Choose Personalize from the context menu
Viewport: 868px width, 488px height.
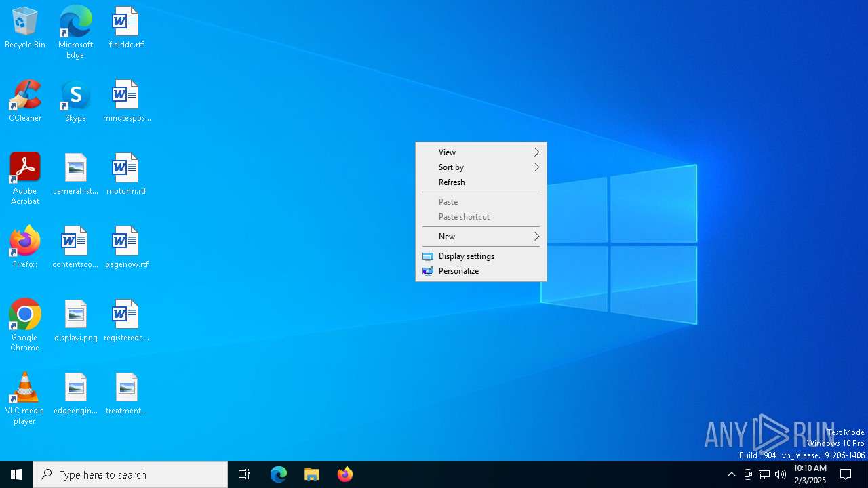coord(481,271)
